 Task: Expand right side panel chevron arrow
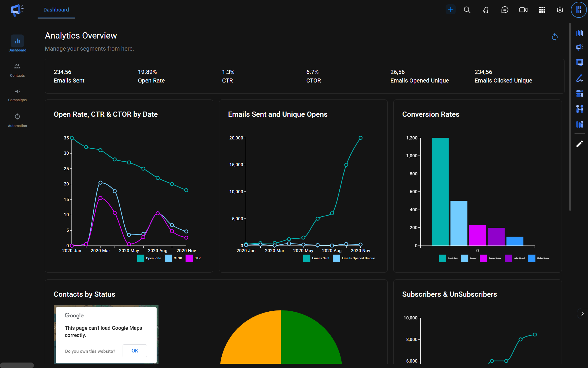pyautogui.click(x=582, y=314)
